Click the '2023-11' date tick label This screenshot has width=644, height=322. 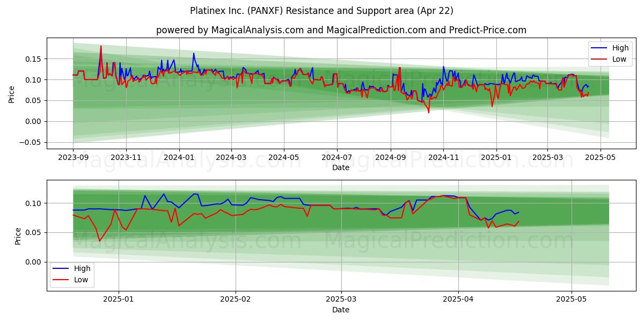point(126,157)
